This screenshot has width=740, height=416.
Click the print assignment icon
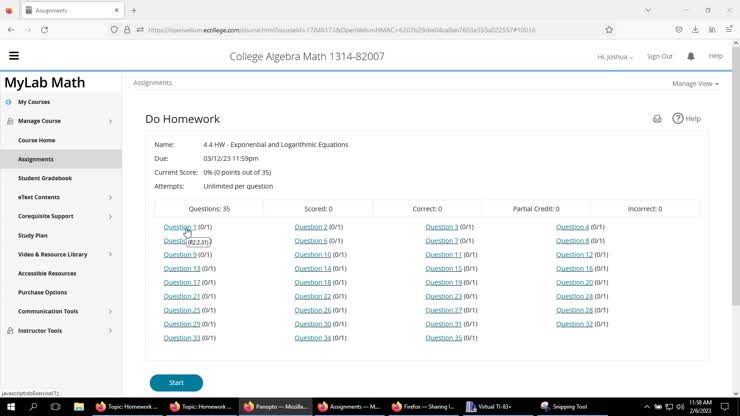pyautogui.click(x=657, y=119)
